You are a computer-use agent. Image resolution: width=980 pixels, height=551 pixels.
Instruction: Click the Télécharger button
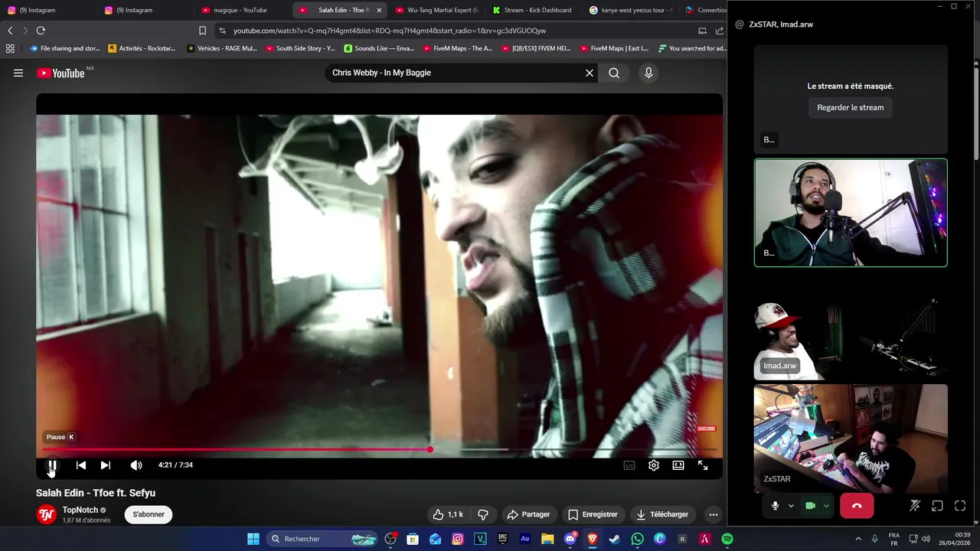662,514
